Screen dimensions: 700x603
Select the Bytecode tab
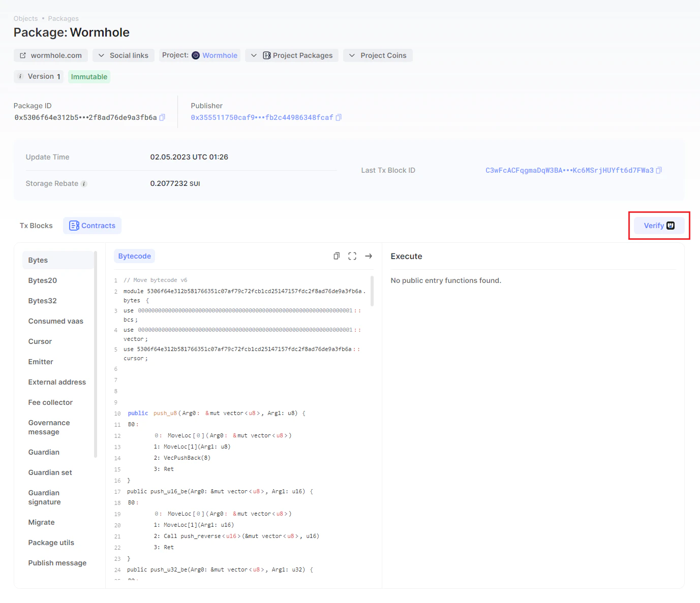click(x=135, y=256)
